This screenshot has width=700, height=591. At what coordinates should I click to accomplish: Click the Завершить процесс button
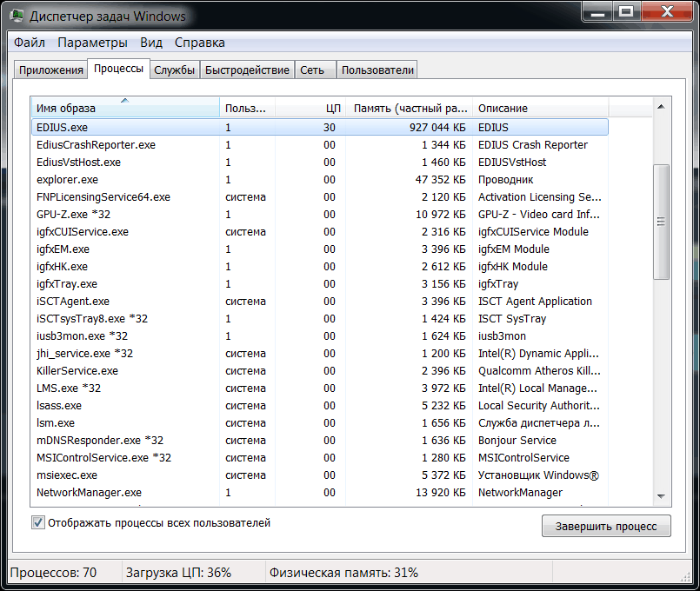tap(606, 527)
